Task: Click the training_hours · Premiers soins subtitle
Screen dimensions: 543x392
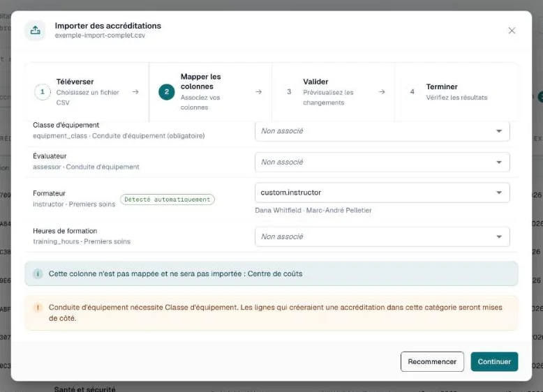Action: click(x=82, y=241)
